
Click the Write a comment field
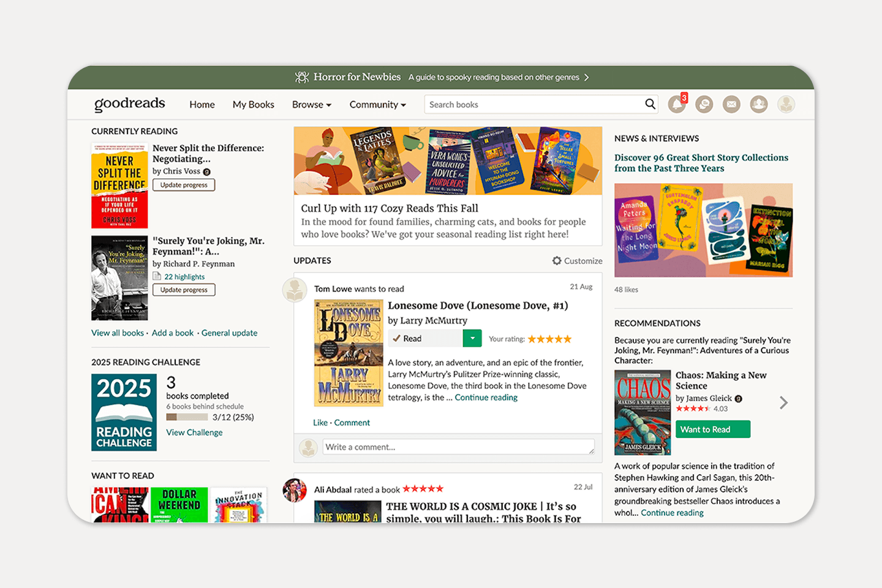(x=459, y=447)
